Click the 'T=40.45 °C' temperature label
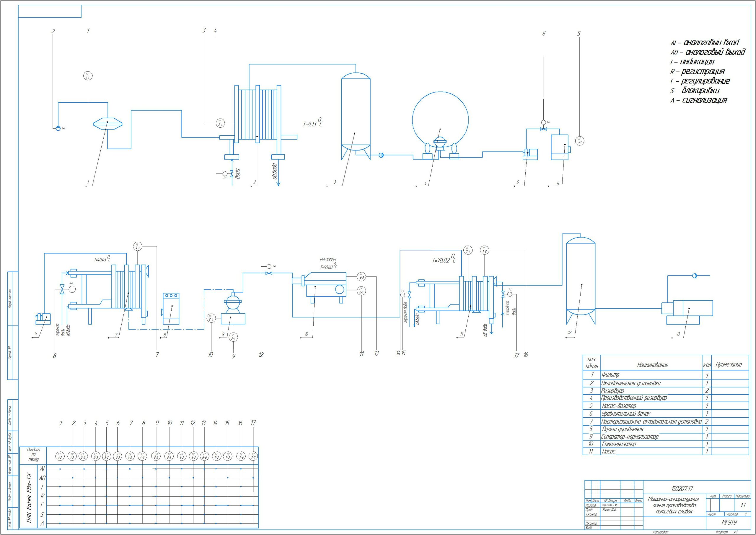Screen dimensions: 756x535 [x=102, y=259]
